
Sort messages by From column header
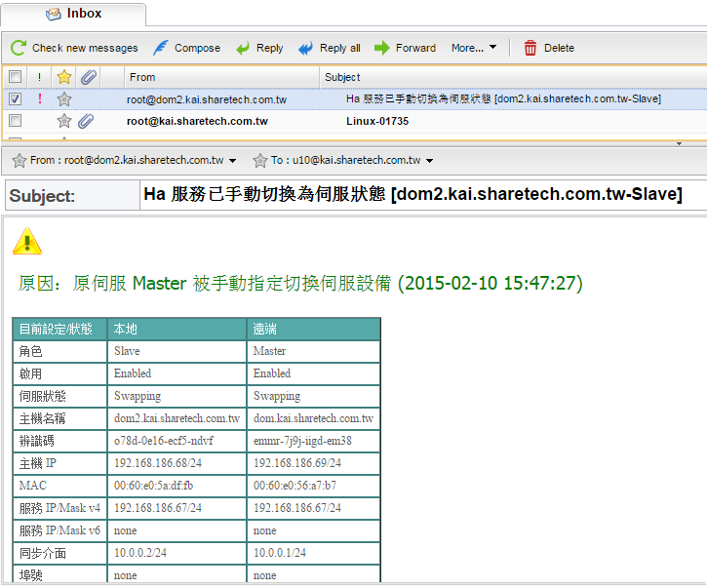click(142, 77)
